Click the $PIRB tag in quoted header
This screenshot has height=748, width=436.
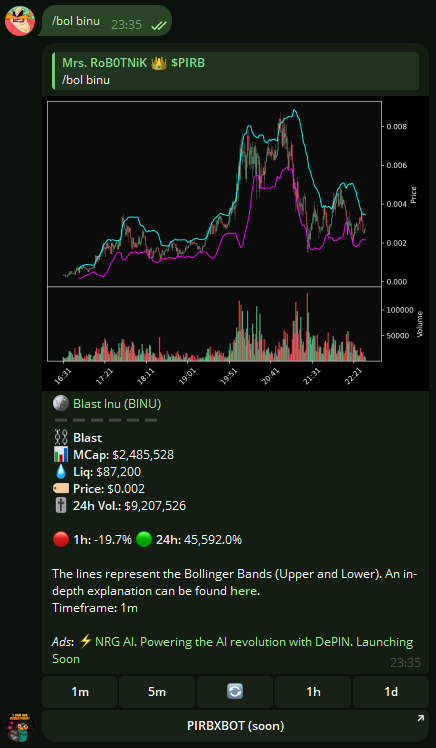point(188,62)
